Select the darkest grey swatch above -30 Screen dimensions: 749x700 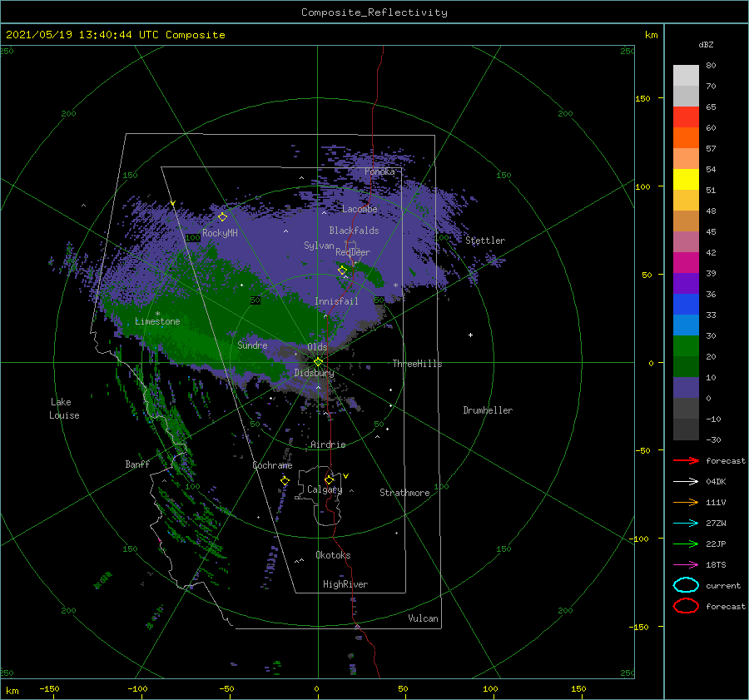(x=686, y=429)
